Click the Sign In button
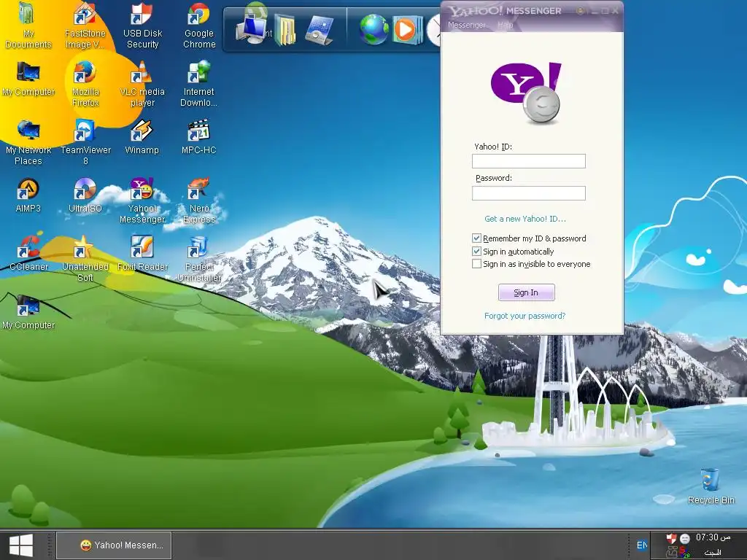Image resolution: width=747 pixels, height=560 pixels. pyautogui.click(x=527, y=292)
